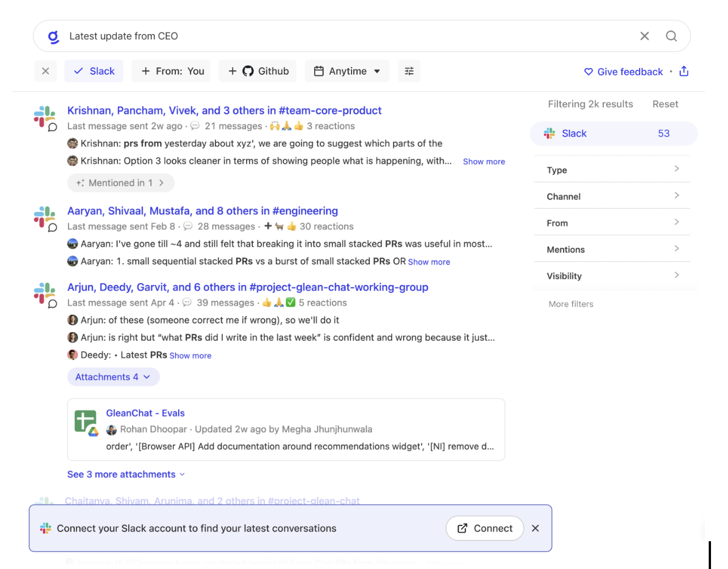This screenshot has width=728, height=569.
Task: Reset the 2k filtered results
Action: pos(665,104)
